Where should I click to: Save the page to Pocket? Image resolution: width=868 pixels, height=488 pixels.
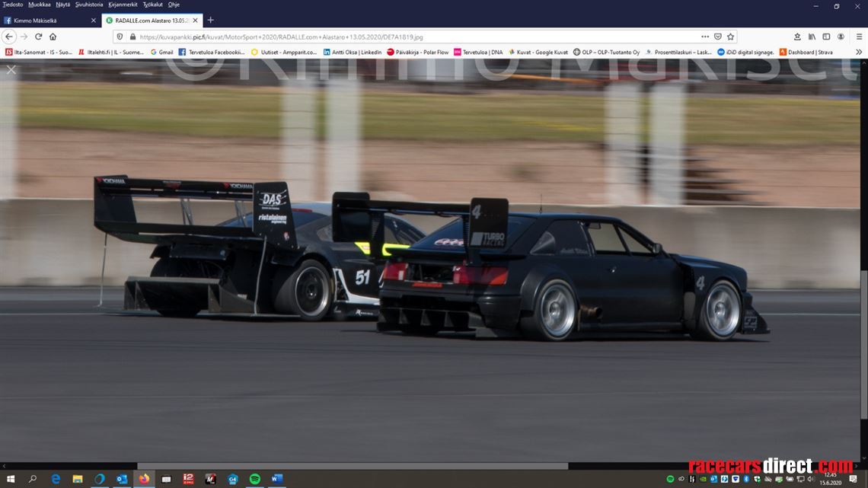[718, 37]
